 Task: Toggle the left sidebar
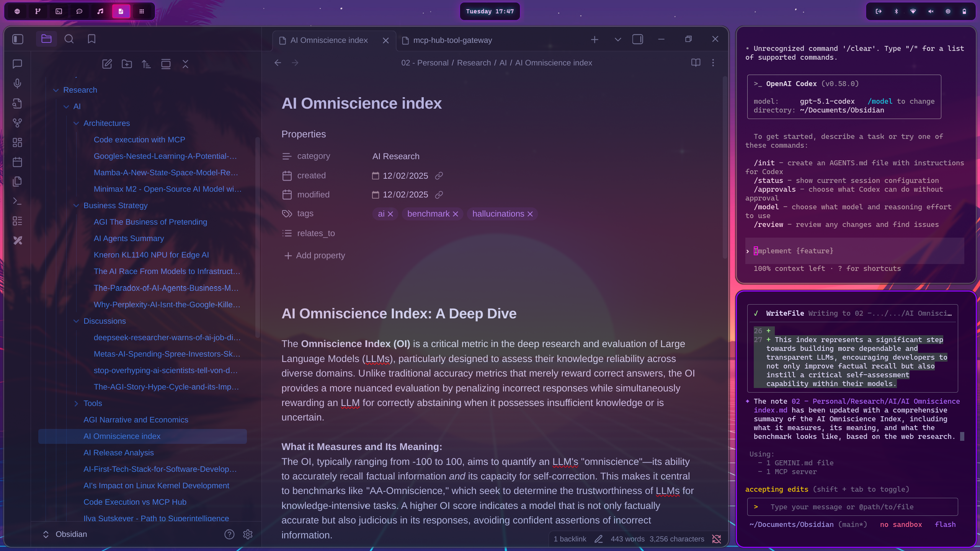click(18, 39)
